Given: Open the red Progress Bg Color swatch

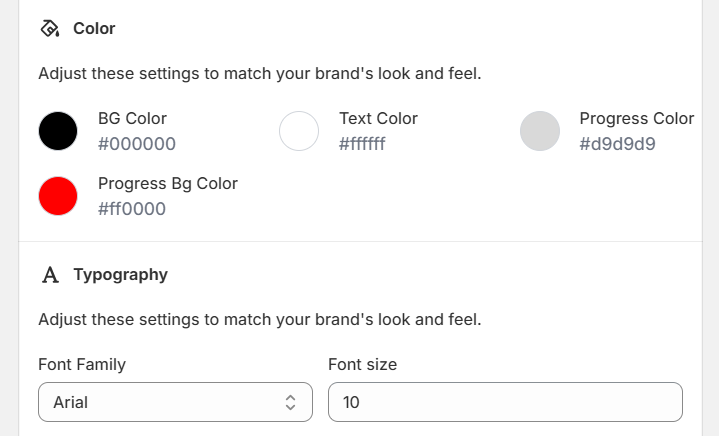Looking at the screenshot, I should coord(58,196).
